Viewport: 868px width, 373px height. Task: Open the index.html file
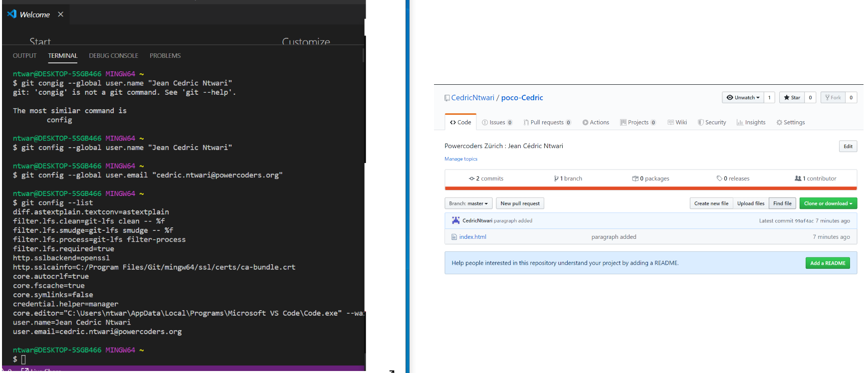(472, 237)
